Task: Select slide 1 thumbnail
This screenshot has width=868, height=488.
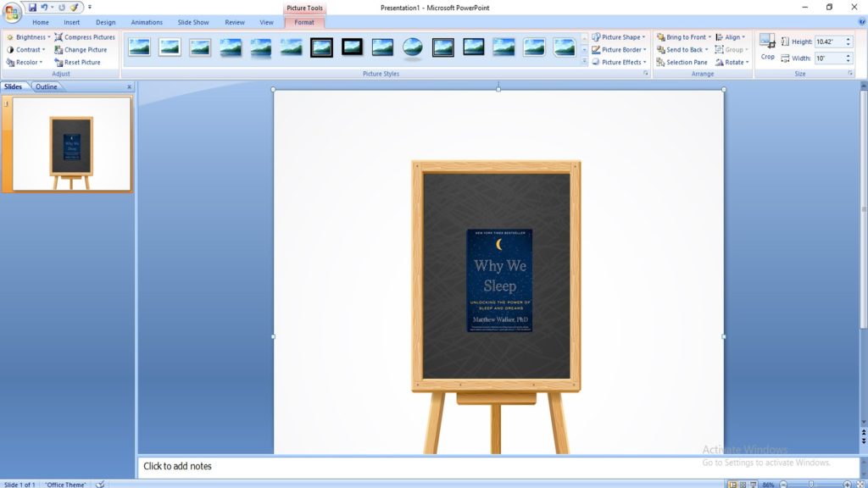Action: 71,144
